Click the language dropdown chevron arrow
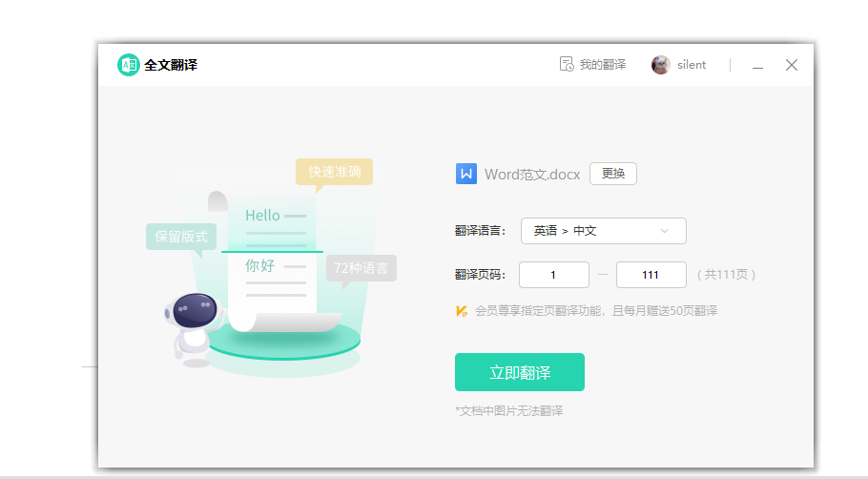Viewport: 868px width, 479px height. coord(664,231)
